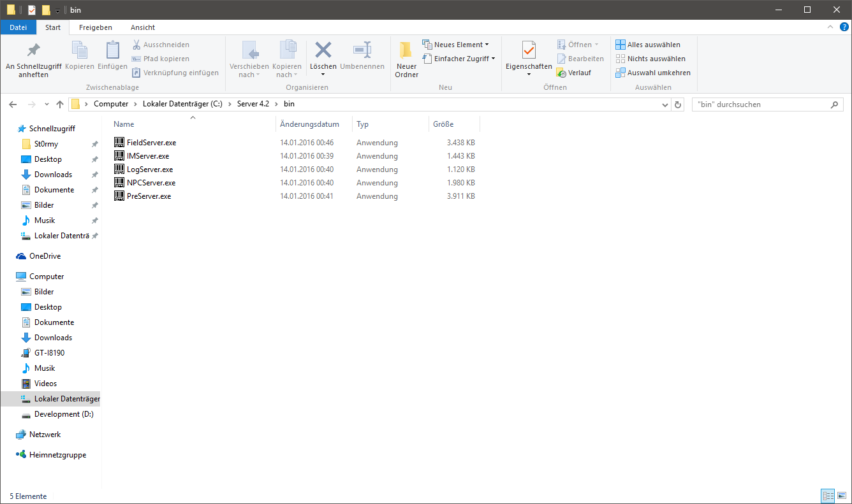The image size is (852, 504).
Task: Click the Forward navigation arrow
Action: coord(31,104)
